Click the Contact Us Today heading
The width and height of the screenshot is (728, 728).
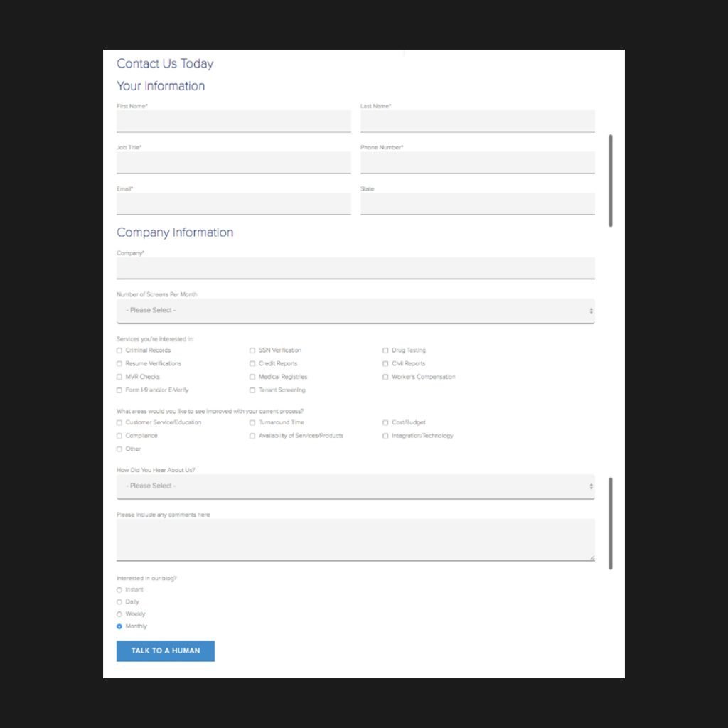coord(165,63)
